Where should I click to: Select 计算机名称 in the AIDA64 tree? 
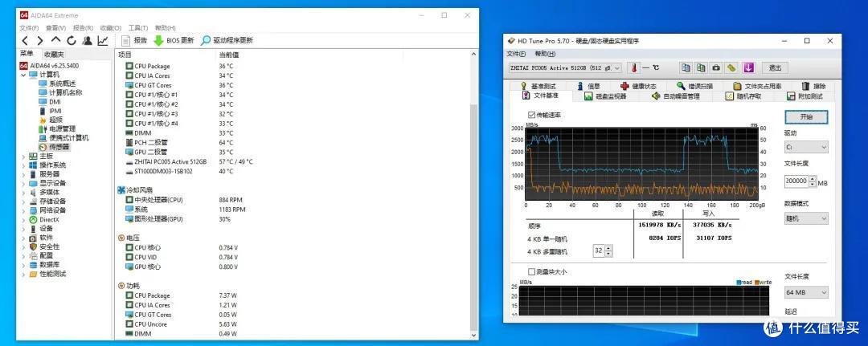pyautogui.click(x=65, y=92)
